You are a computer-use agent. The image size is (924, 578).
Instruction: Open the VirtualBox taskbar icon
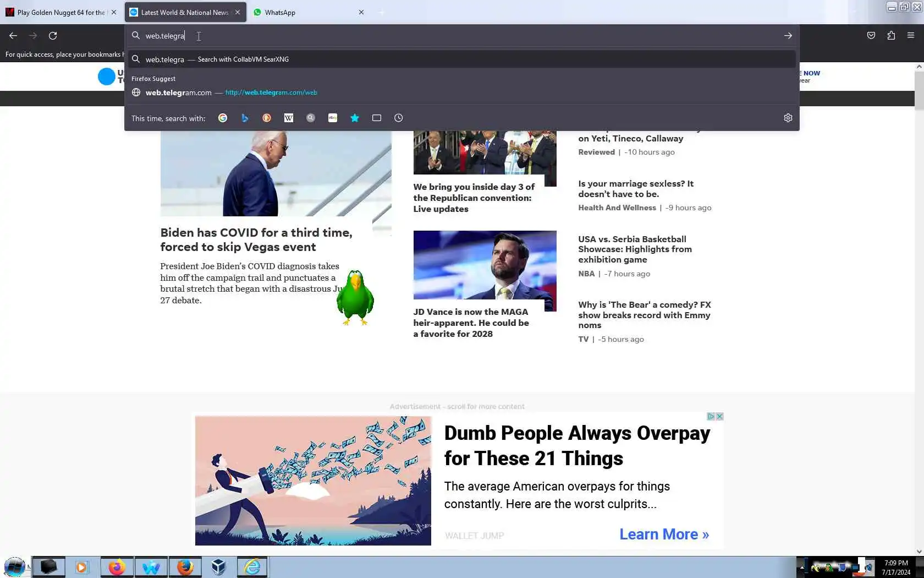point(218,567)
